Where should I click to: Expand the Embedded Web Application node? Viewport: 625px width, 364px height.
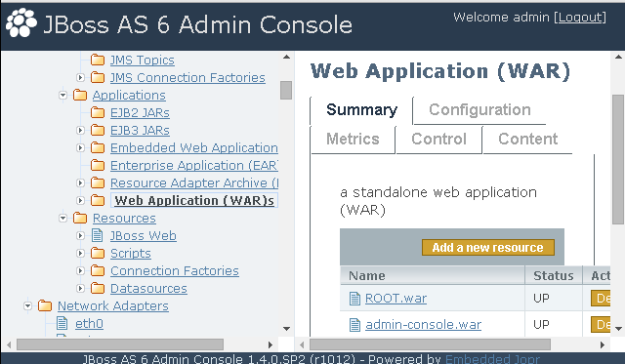tap(80, 147)
